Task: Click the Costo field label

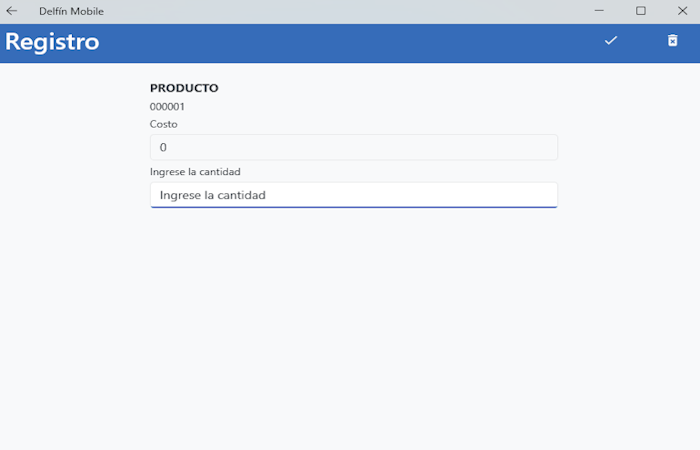Action: [x=163, y=124]
